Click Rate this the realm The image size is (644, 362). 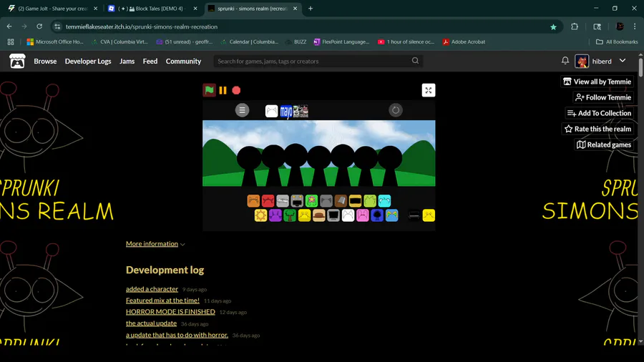tap(597, 129)
